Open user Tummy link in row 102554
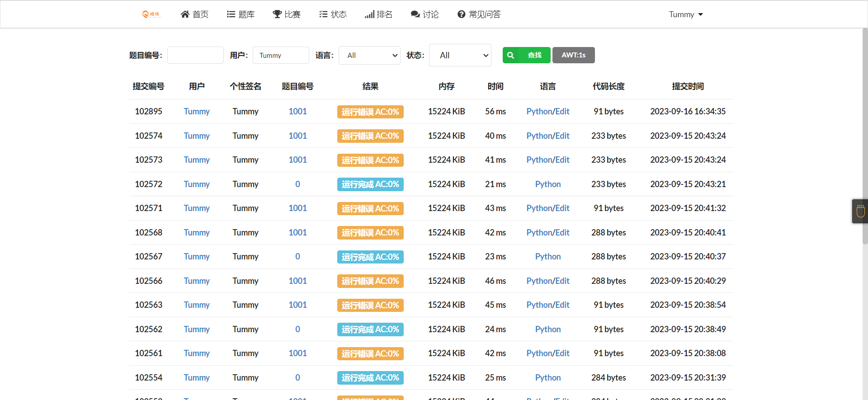This screenshot has height=400, width=868. [197, 377]
